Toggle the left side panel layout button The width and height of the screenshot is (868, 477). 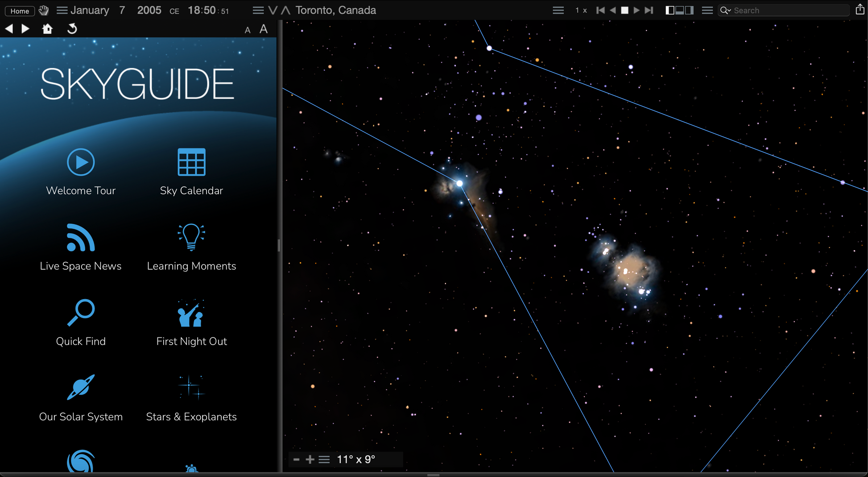pyautogui.click(x=670, y=10)
